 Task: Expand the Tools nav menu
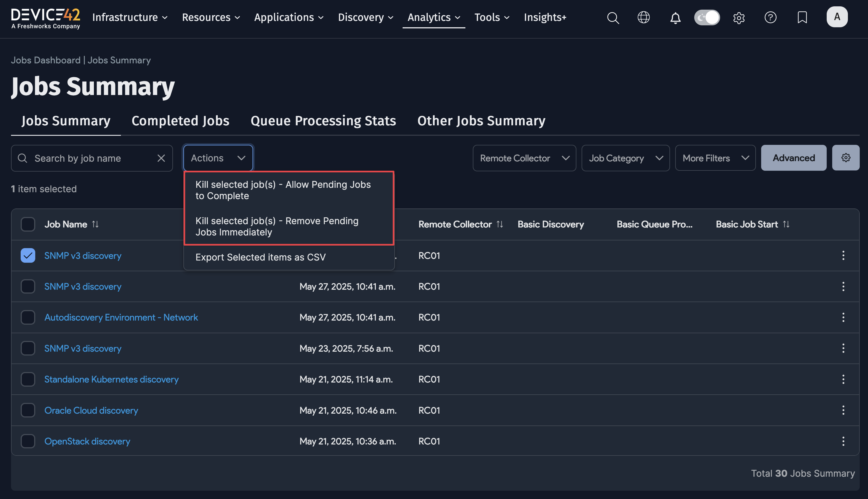pos(492,17)
